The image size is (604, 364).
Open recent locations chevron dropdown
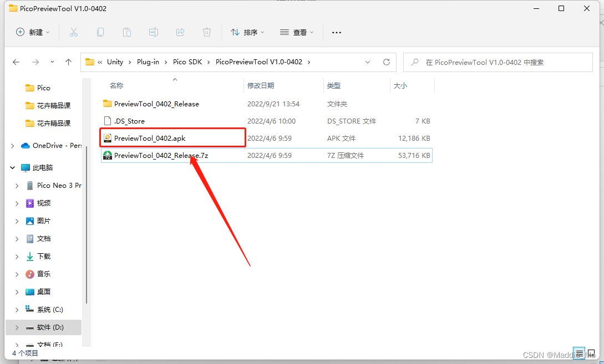[52, 62]
